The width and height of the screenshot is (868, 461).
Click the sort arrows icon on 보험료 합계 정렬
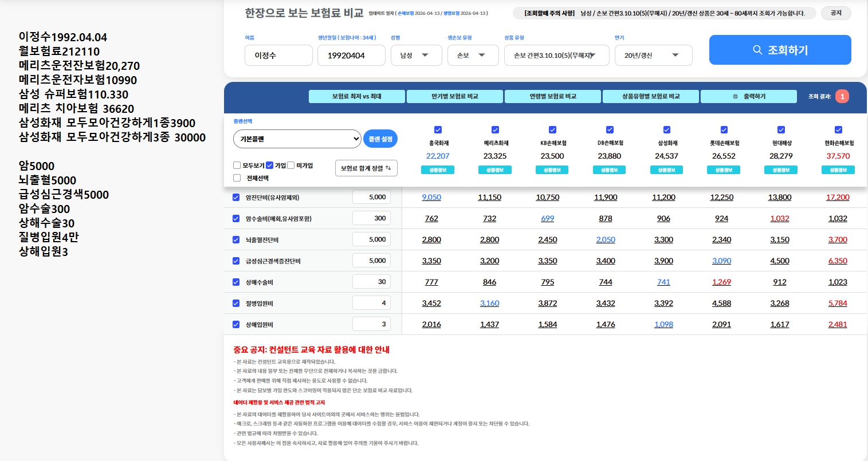pos(389,168)
